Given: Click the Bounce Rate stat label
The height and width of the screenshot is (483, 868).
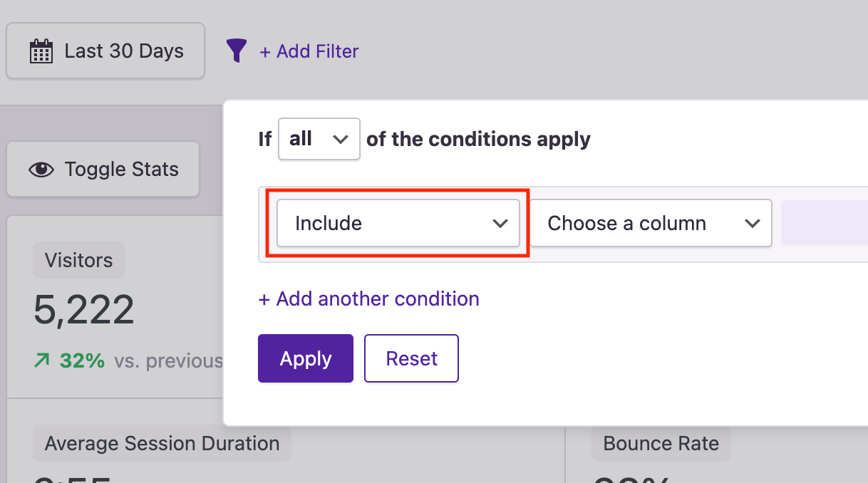Looking at the screenshot, I should (661, 443).
